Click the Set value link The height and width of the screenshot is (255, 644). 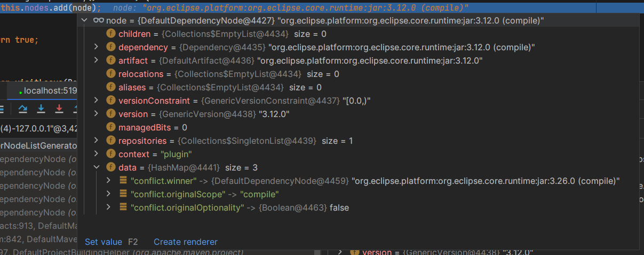104,242
